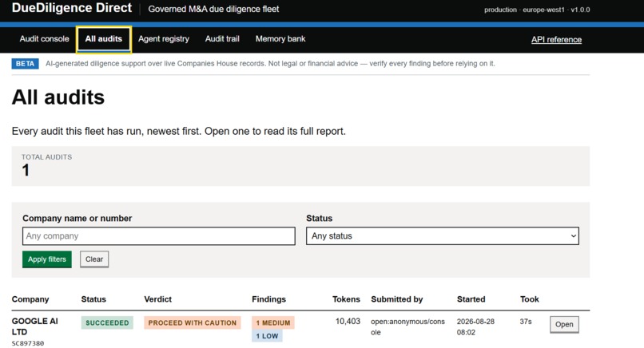Screen dimensions: 644x348
Task: Click the Took column header
Action: pyautogui.click(x=530, y=299)
